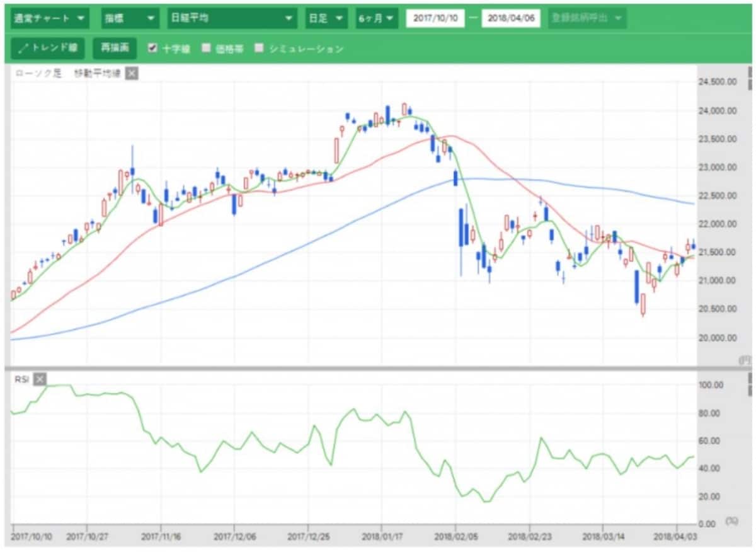This screenshot has height=552, width=756.
Task: Close the 移動平均線 candlestick panel with X
Action: (131, 74)
